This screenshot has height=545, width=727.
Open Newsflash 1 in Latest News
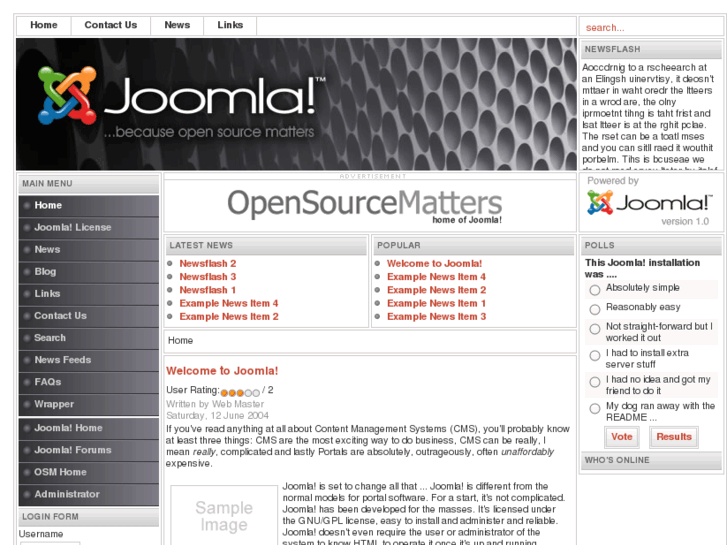(x=208, y=290)
